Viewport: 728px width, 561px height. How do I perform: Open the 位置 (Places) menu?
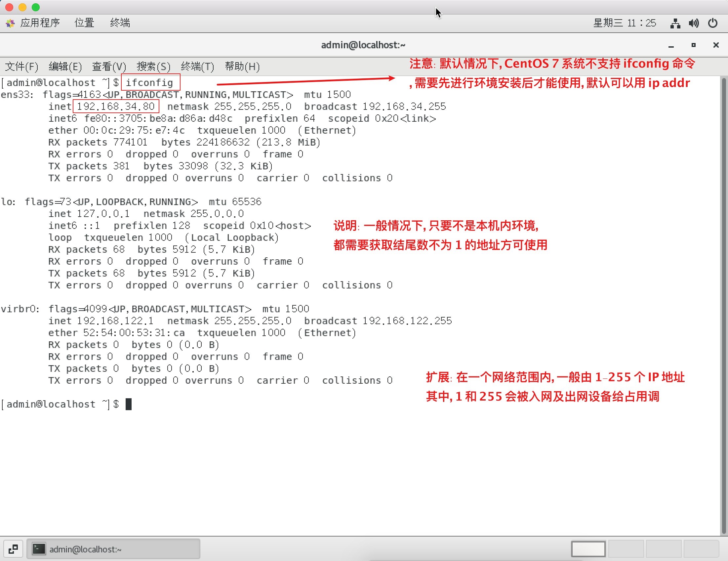[84, 23]
